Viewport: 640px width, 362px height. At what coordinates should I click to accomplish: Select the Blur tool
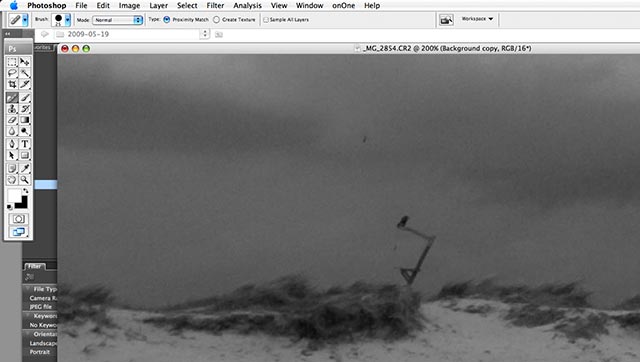(x=12, y=131)
